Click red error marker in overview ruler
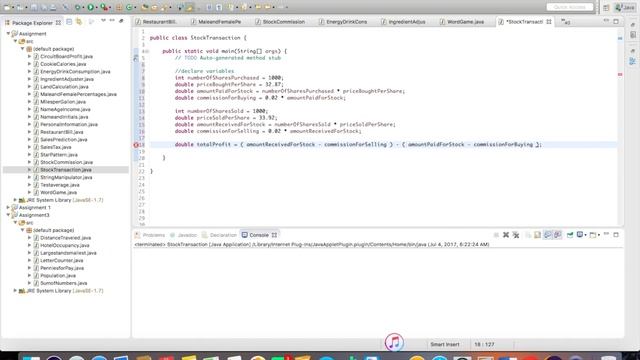This screenshot has height=360, width=640. click(620, 74)
